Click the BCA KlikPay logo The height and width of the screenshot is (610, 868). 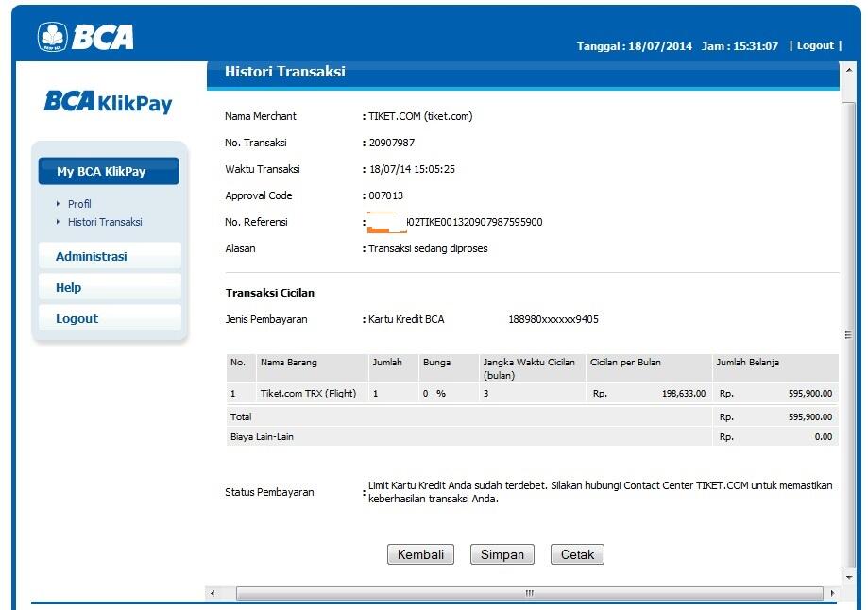tap(109, 102)
